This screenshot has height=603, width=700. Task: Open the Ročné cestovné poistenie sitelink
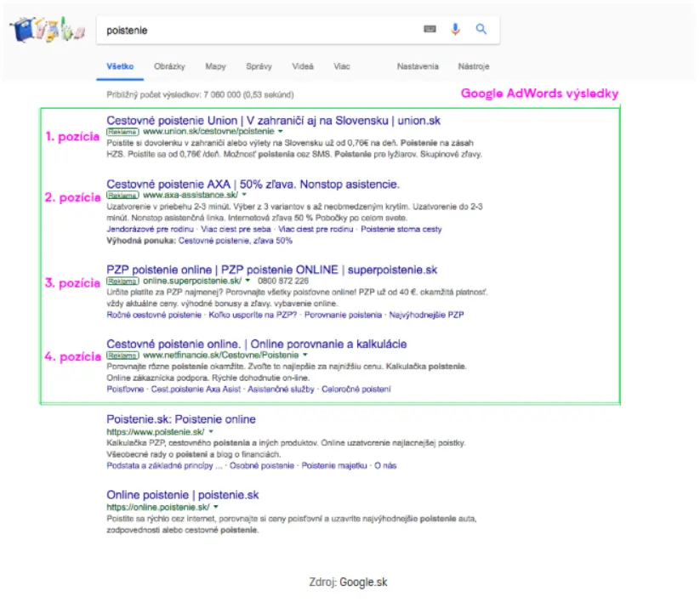(x=154, y=315)
